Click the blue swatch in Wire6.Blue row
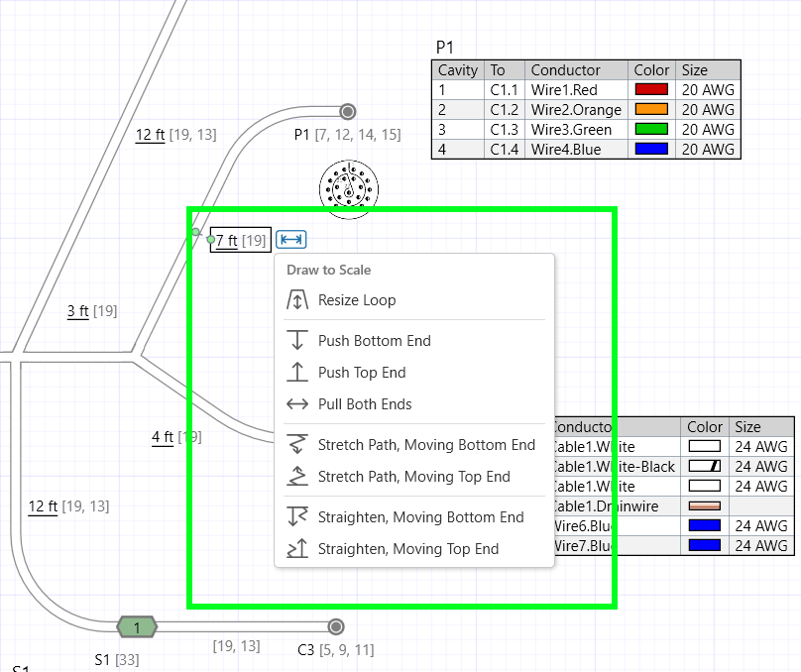 click(x=705, y=526)
